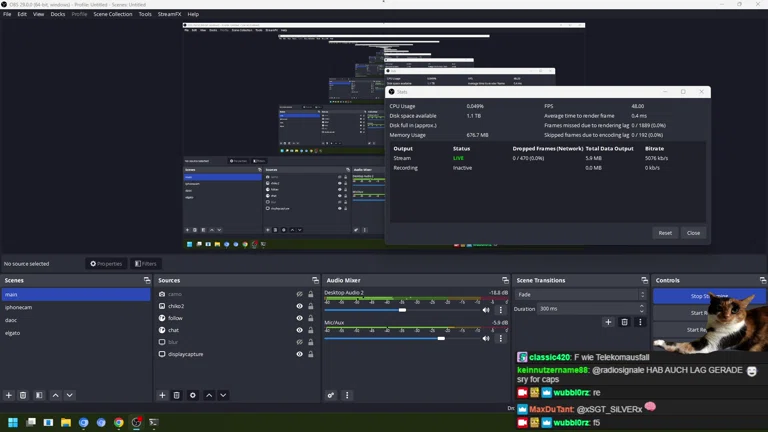Add a new source with plus icon
Viewport: 768px width, 432px height.
(162, 395)
